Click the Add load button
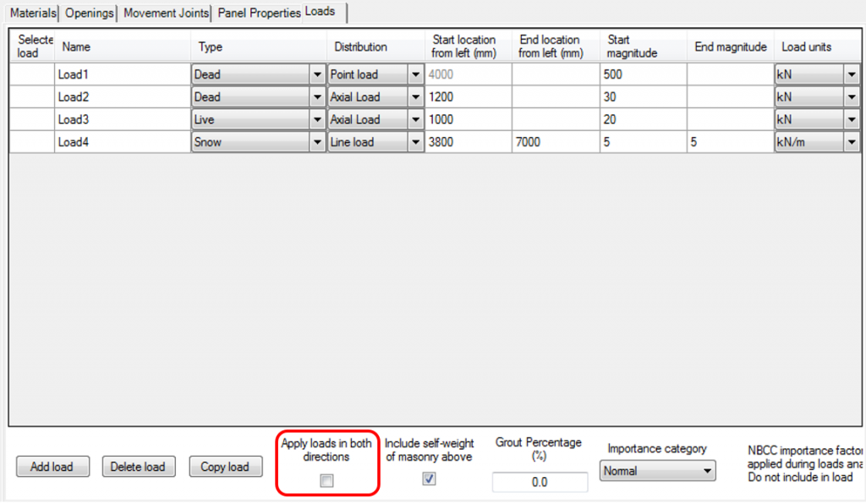 coord(52,466)
